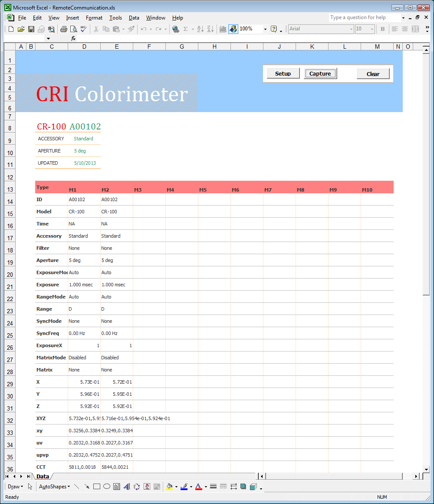Click the Clear button
Viewport: 434px width, 504px height.
[x=373, y=74]
